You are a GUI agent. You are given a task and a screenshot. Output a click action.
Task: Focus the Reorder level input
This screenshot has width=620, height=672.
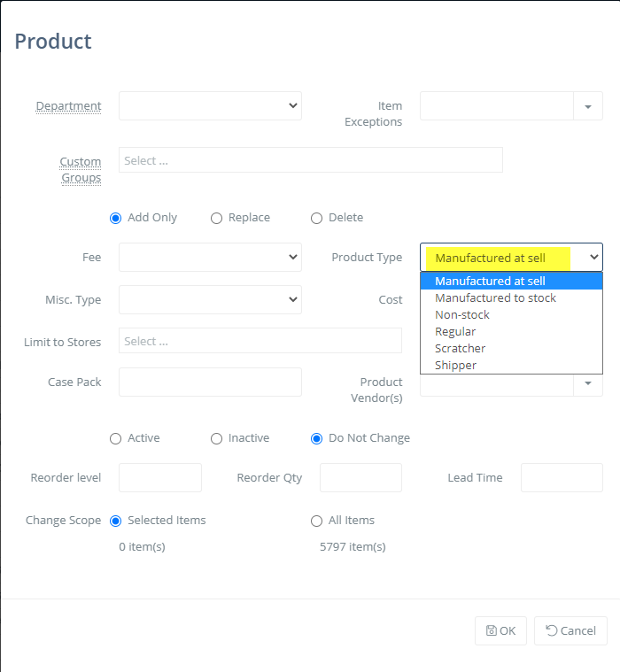pos(160,477)
